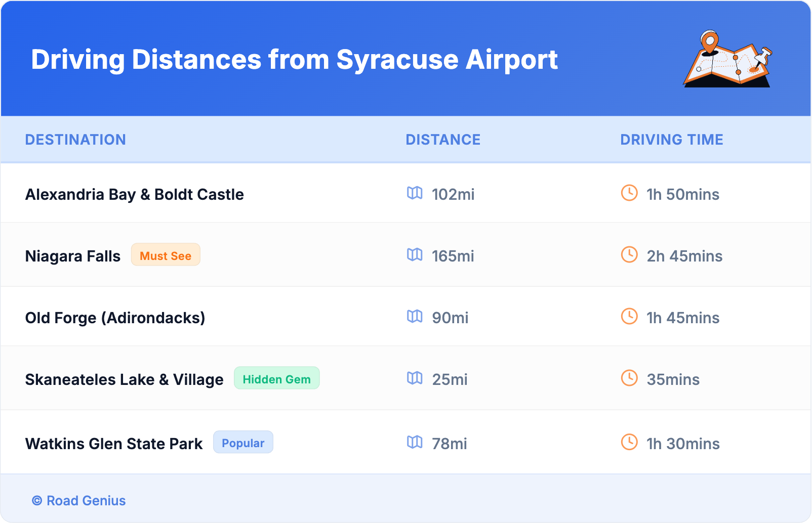
Task: Click the map icon beside 102mi
Action: click(415, 193)
